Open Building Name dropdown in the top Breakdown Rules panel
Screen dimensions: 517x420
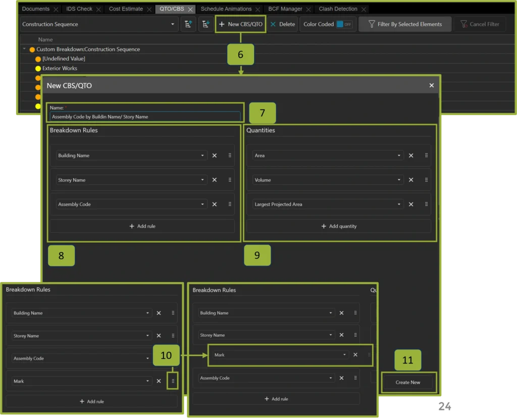coord(132,155)
